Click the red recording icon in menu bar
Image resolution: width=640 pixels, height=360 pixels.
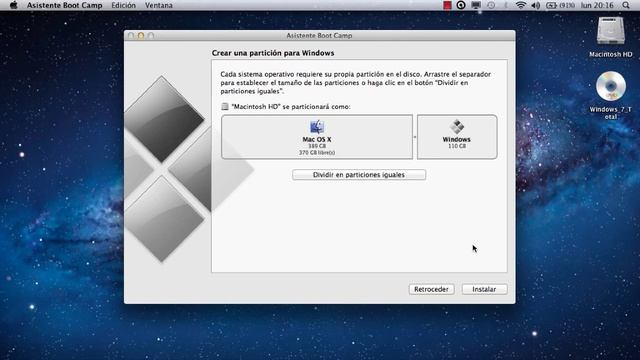[447, 5]
